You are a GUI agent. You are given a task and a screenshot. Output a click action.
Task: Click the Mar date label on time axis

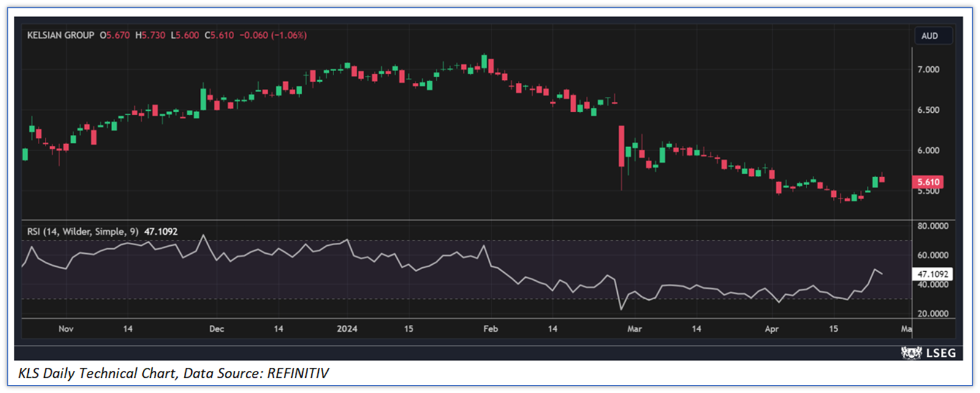pyautogui.click(x=634, y=329)
